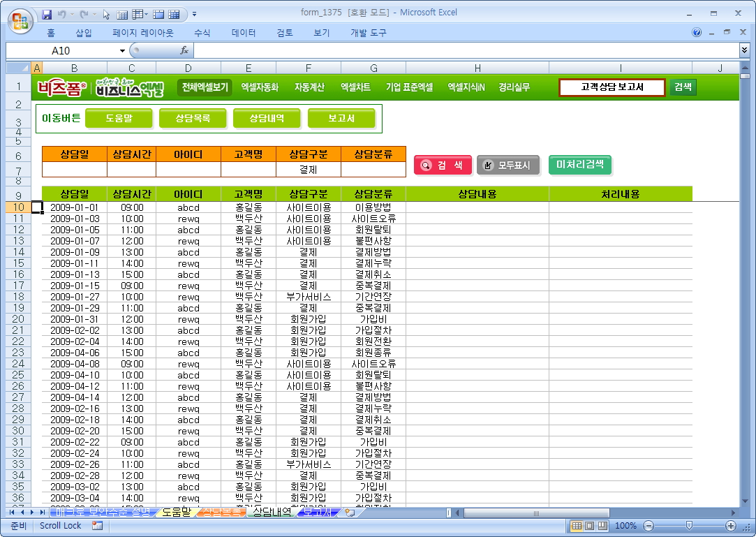
Task: Expand the formula bar with the chevron
Action: click(x=744, y=50)
